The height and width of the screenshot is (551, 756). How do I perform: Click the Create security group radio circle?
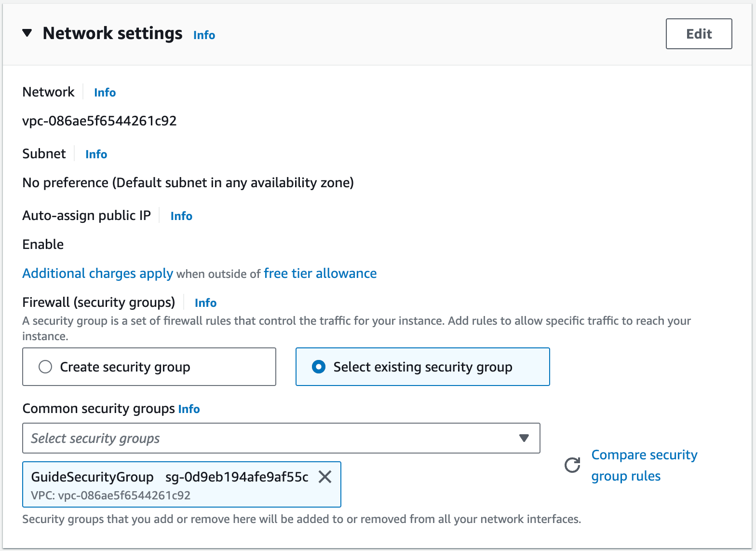[45, 367]
